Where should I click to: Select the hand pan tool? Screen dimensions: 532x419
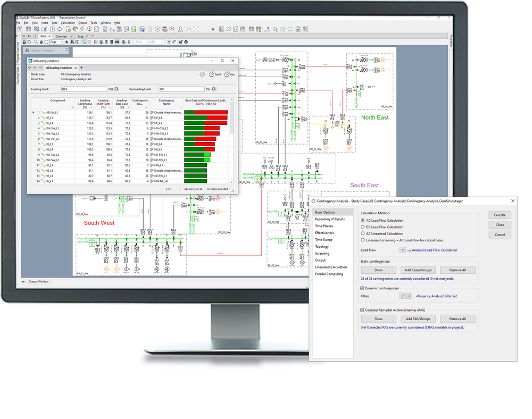[x=42, y=41]
